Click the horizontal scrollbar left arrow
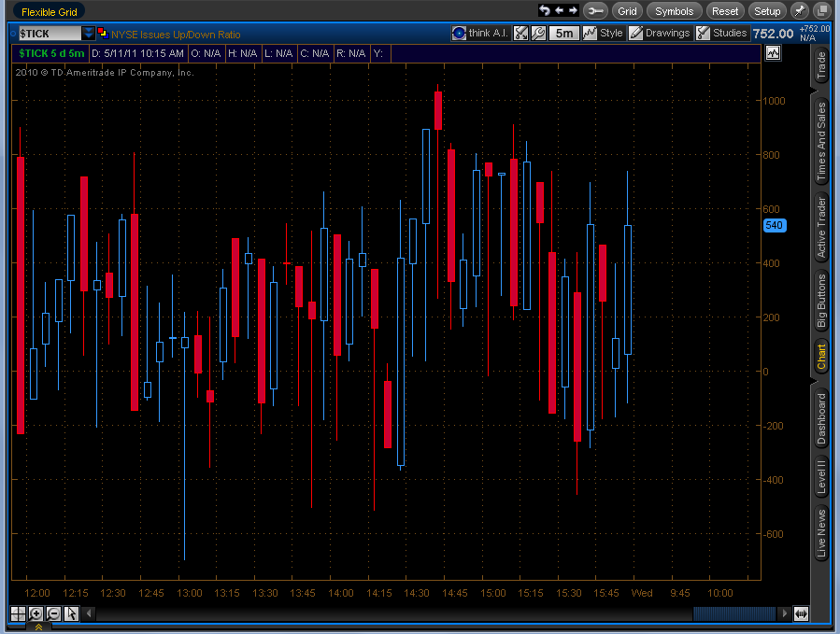Screen dimensions: 840x634 tap(90, 613)
